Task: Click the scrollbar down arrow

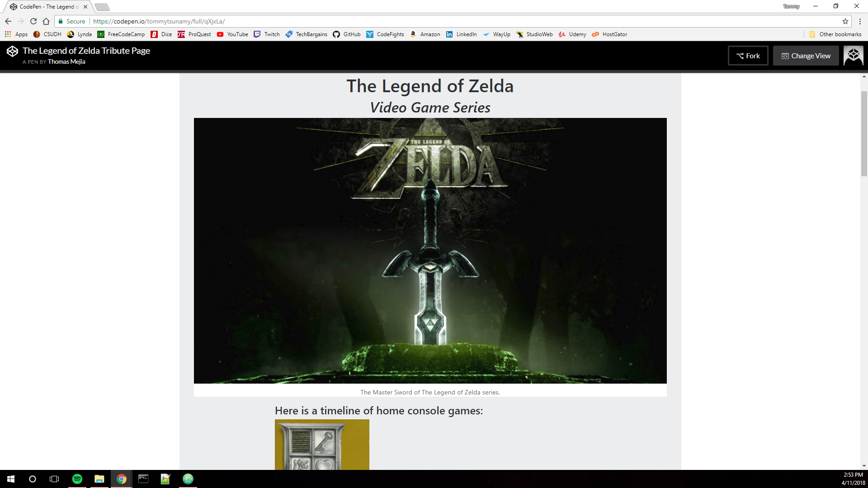Action: (x=864, y=466)
